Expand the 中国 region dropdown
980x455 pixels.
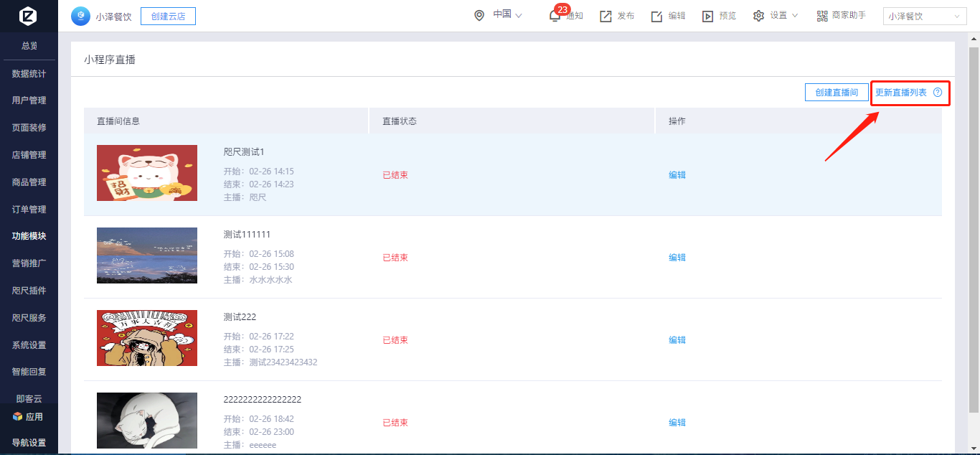tap(518, 15)
